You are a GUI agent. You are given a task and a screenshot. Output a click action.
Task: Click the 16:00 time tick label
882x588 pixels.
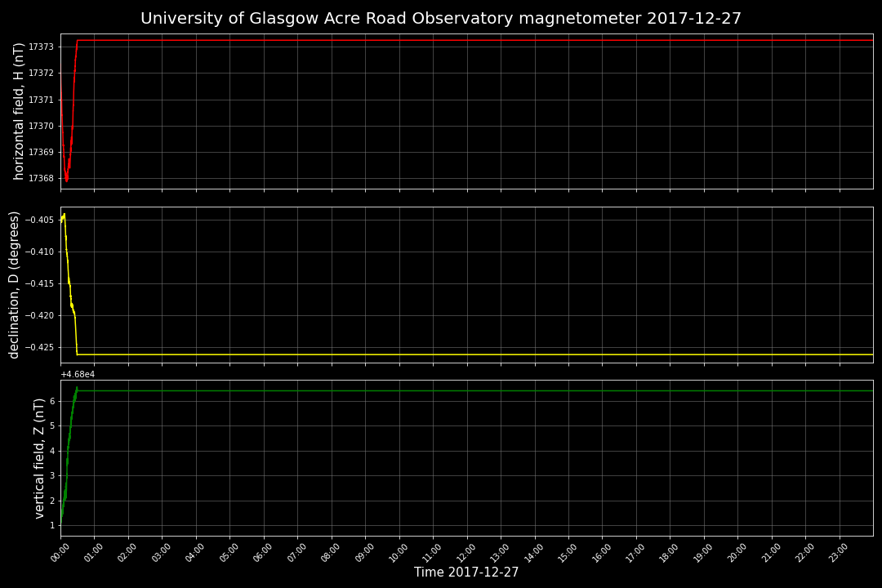click(601, 553)
